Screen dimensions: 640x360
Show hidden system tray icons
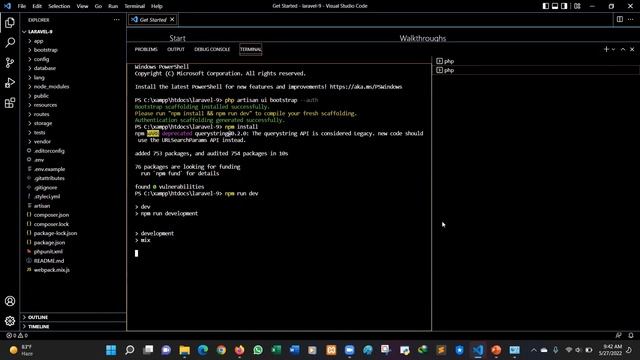(x=533, y=350)
